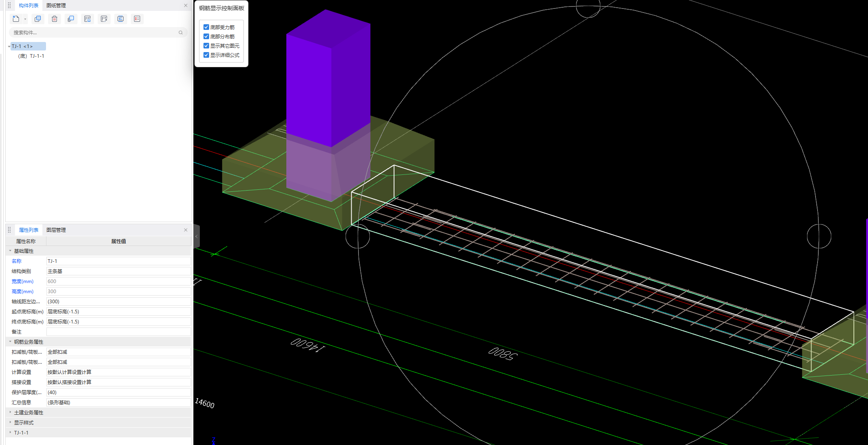
Task: Expand the 土建业务属性 section
Action: pyautogui.click(x=10, y=412)
